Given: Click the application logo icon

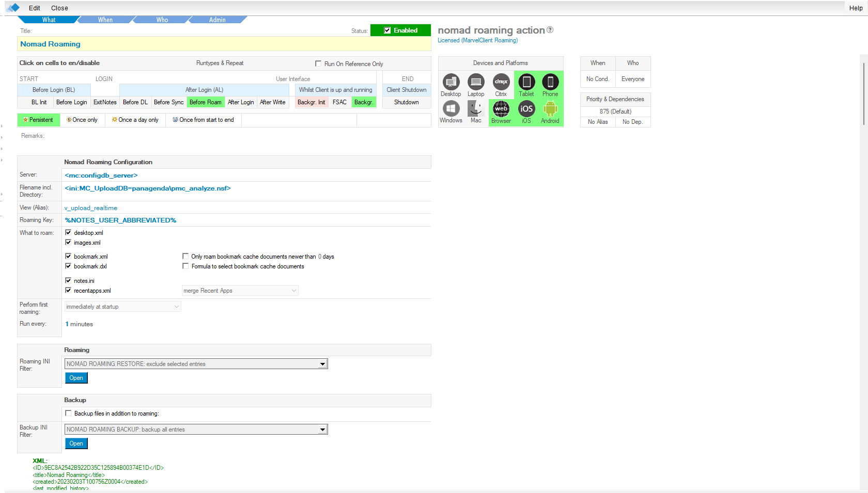Looking at the screenshot, I should [13, 8].
